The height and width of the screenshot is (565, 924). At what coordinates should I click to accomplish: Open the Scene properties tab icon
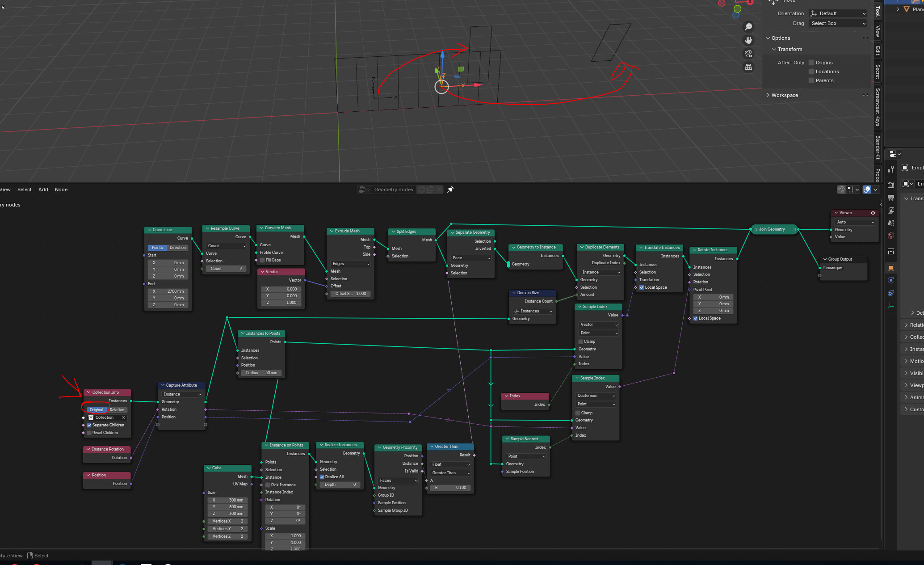pyautogui.click(x=891, y=223)
